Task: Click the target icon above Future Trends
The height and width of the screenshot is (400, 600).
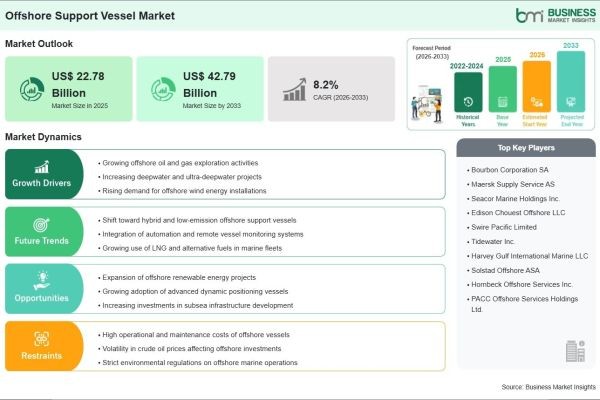Action: point(41,225)
